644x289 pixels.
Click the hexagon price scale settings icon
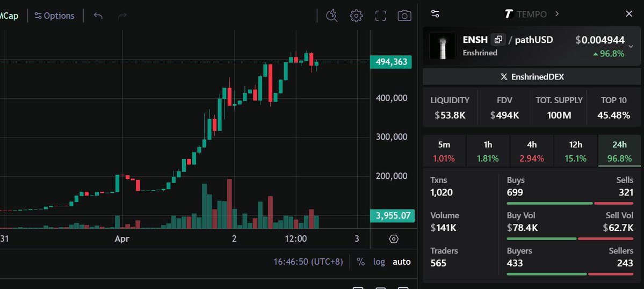tap(394, 239)
